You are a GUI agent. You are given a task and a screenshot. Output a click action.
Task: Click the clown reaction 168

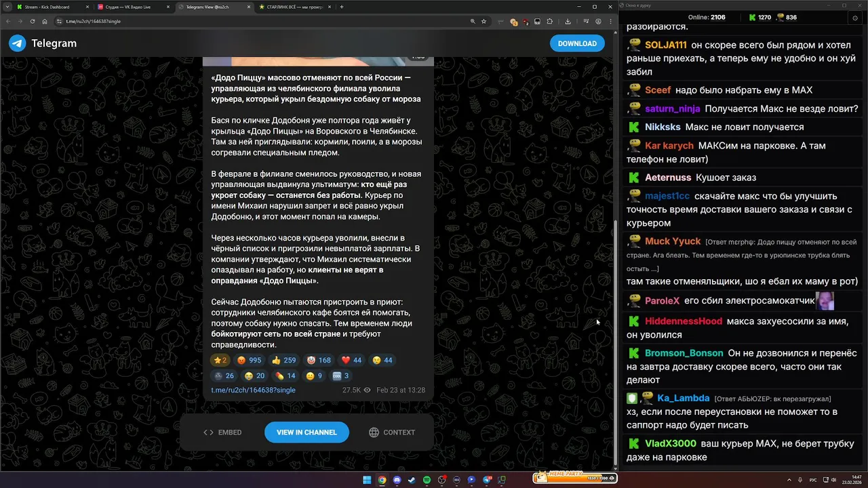click(319, 361)
